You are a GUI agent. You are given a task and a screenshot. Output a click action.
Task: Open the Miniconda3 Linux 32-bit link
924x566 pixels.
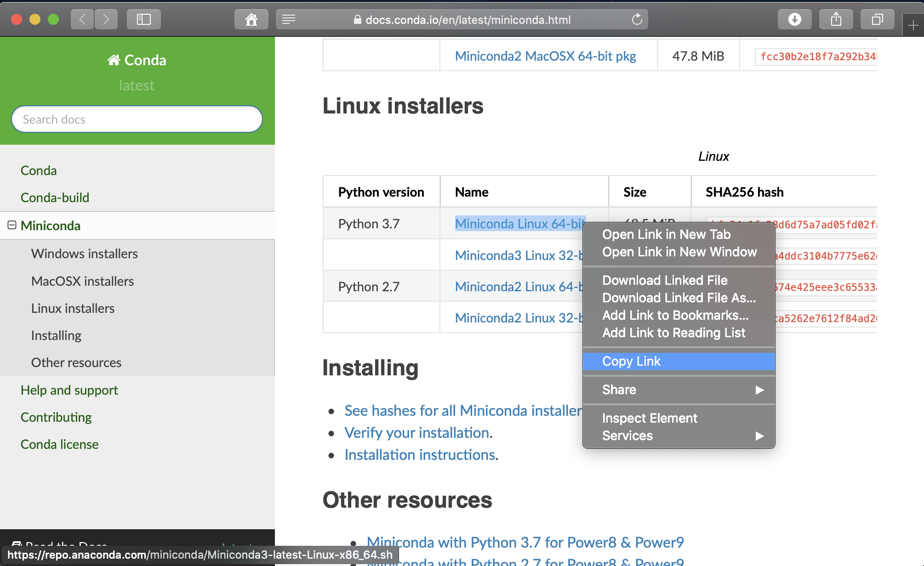click(519, 255)
